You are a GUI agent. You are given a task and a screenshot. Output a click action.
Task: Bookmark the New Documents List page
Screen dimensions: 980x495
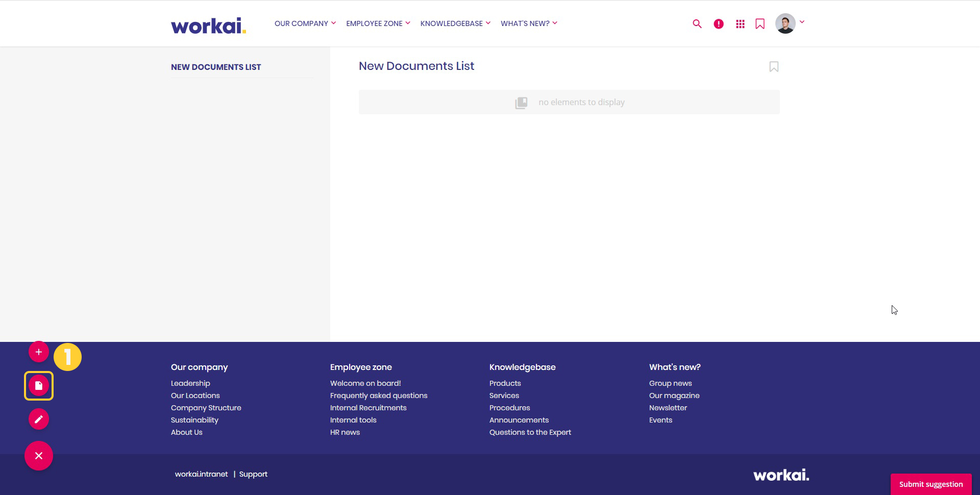pyautogui.click(x=774, y=67)
